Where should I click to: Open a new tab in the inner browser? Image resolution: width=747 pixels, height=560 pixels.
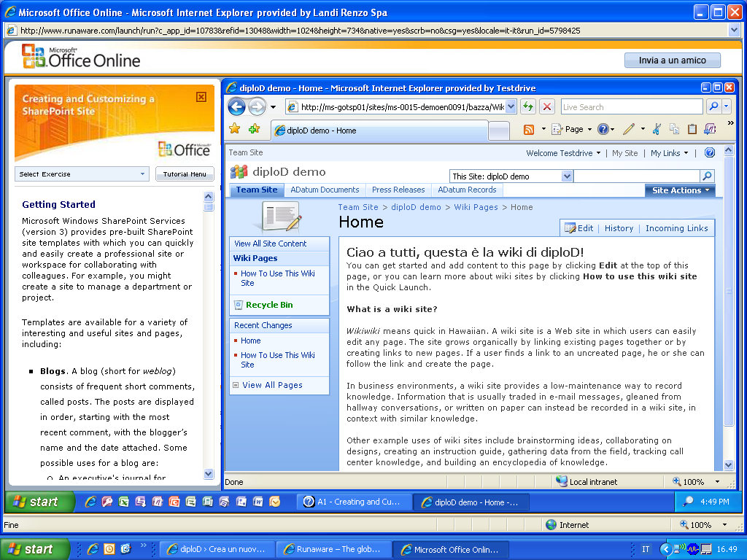(499, 131)
